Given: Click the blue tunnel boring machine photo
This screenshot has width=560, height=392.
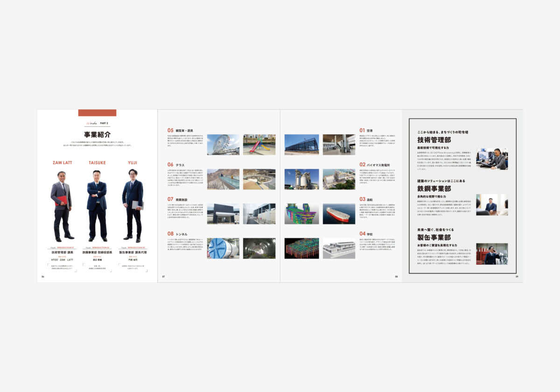Looking at the screenshot, I should tap(223, 248).
